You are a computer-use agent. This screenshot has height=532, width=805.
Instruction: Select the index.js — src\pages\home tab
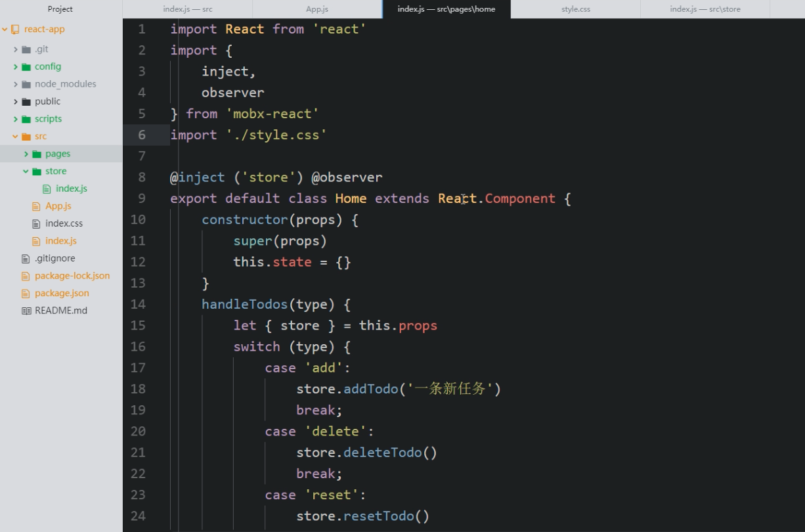[446, 9]
